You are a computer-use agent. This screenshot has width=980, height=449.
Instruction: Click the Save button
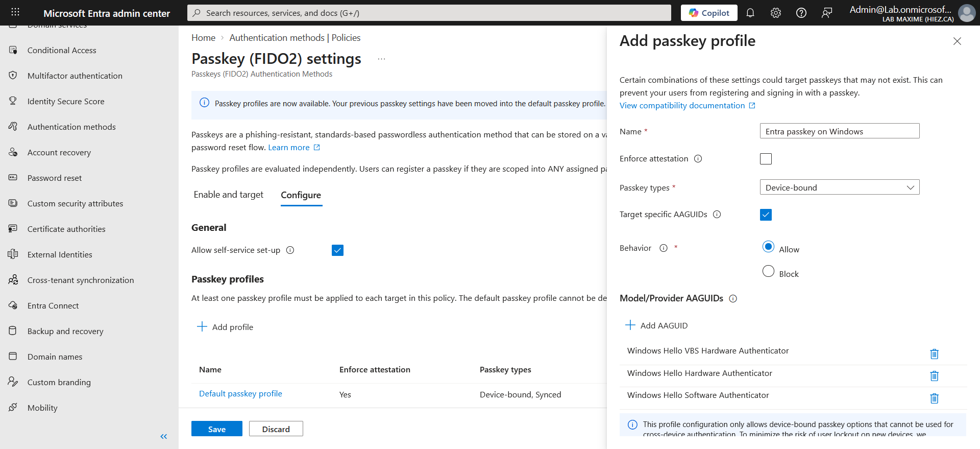217,429
